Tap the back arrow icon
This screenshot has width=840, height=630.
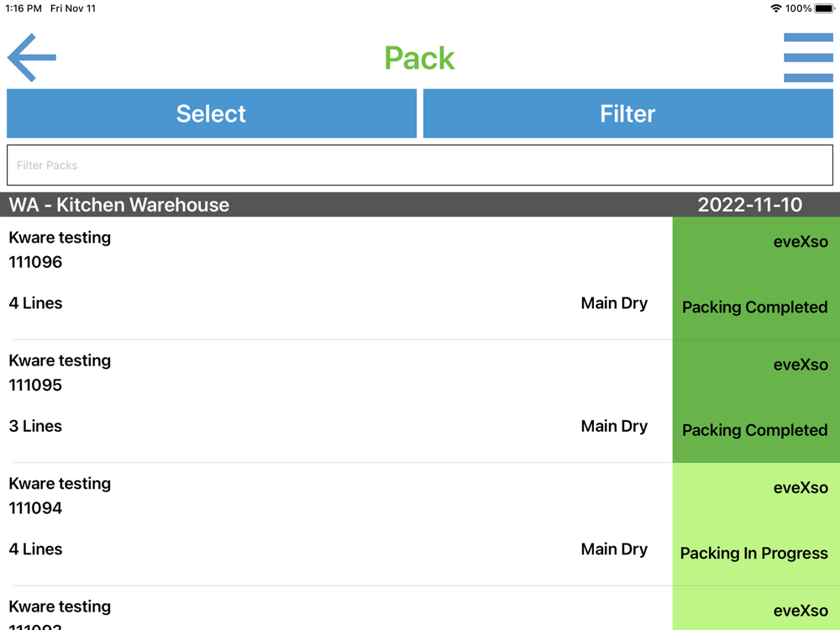[x=32, y=57]
